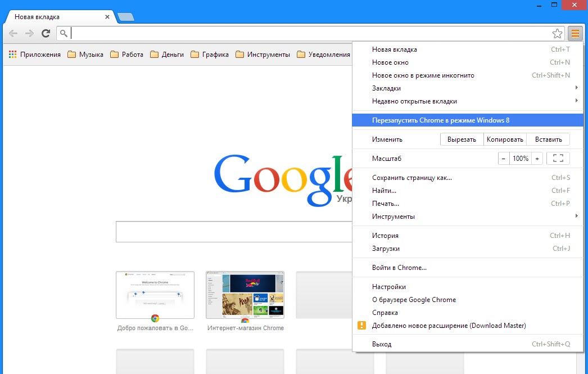The image size is (588, 374).
Task: Open Загрузки from the menu
Action: pyautogui.click(x=468, y=249)
